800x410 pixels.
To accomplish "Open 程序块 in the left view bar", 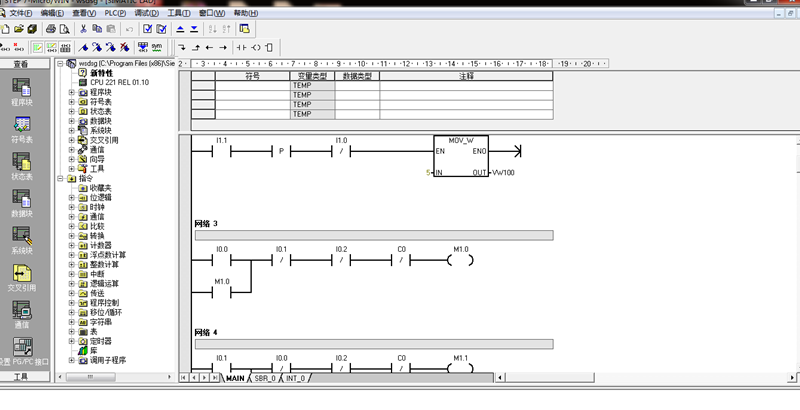I will point(22,92).
